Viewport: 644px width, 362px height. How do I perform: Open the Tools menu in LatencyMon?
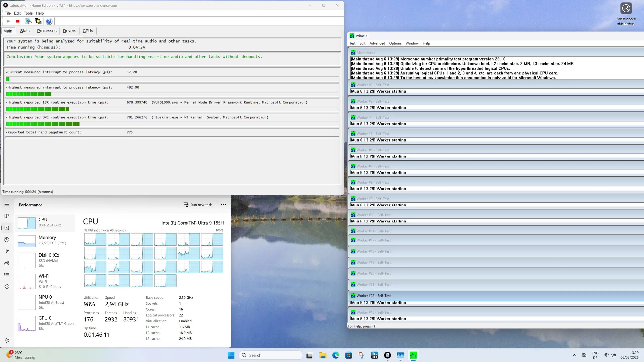[x=28, y=13]
